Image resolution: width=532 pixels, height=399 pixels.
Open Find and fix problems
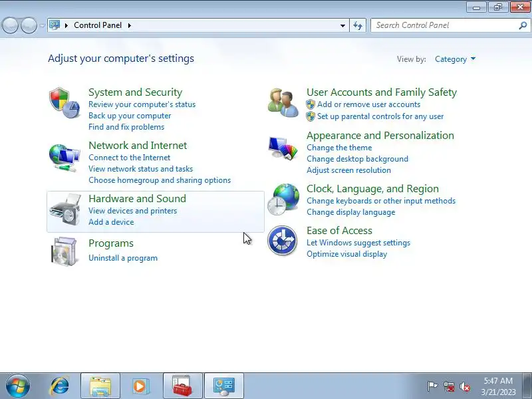click(126, 127)
